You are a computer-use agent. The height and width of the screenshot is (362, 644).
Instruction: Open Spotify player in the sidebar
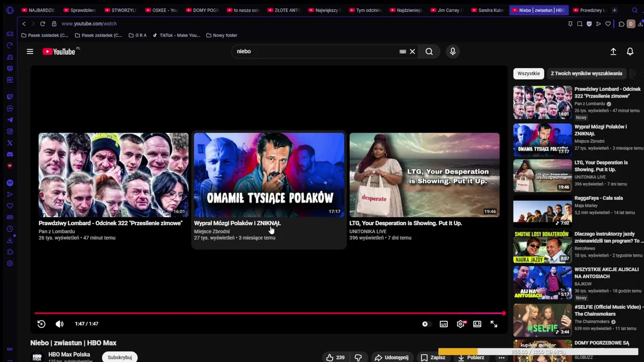click(x=10, y=183)
